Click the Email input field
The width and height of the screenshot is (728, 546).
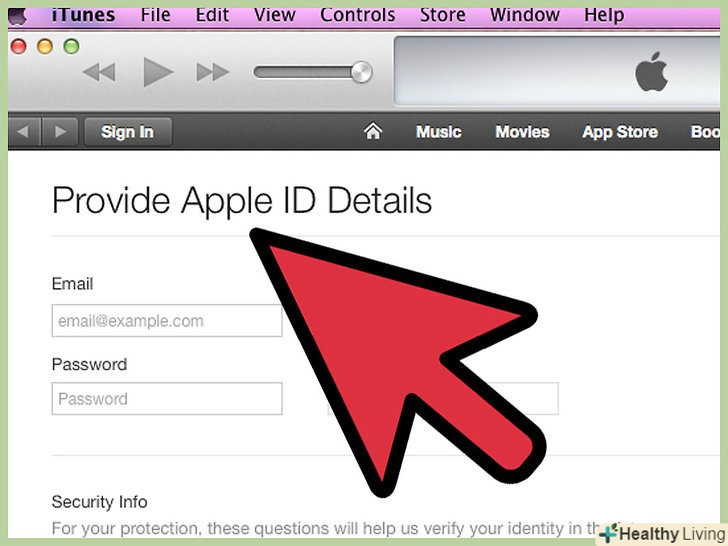point(167,320)
